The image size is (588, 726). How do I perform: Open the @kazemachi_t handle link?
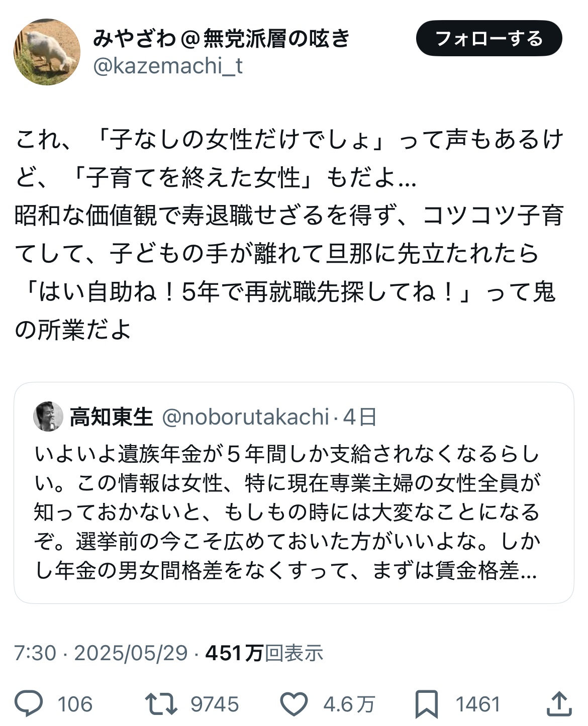point(168,66)
